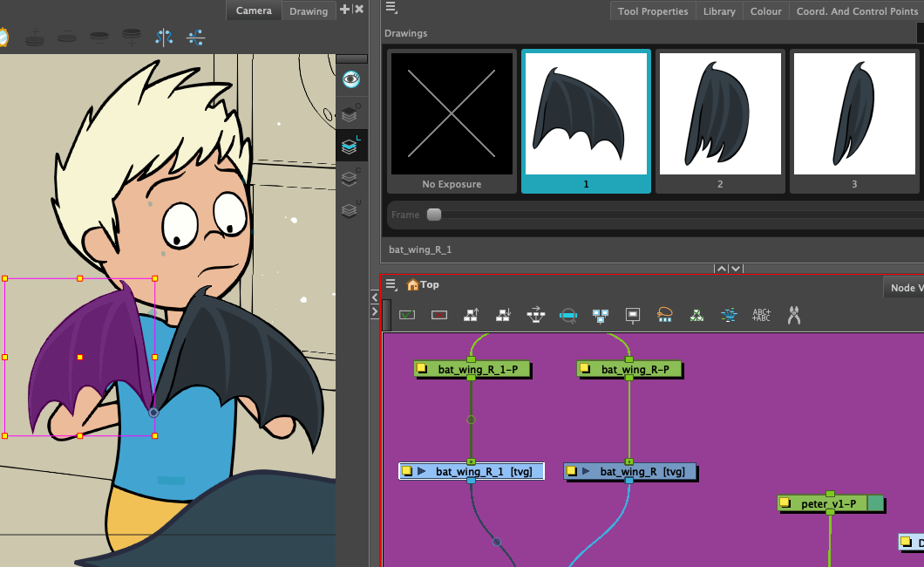
Task: Open the Colour tab
Action: click(765, 10)
